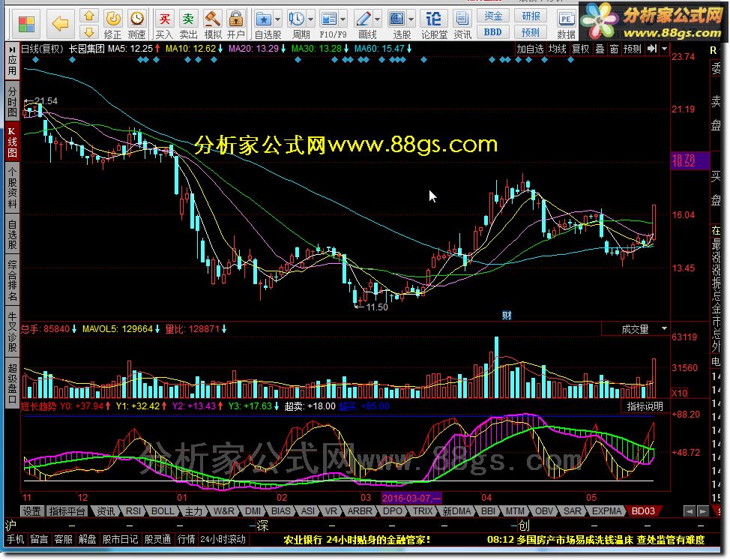Open the 指标平台 indicator platform
This screenshot has width=730, height=560.
coord(67,511)
